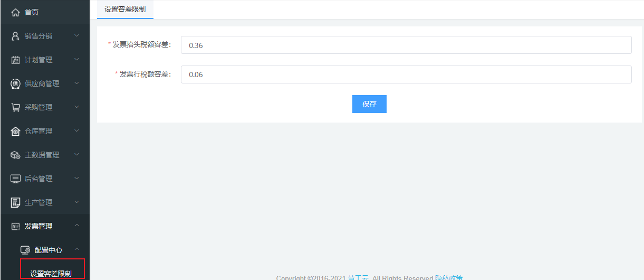Click the calendar icon for 计划管理

[15, 60]
